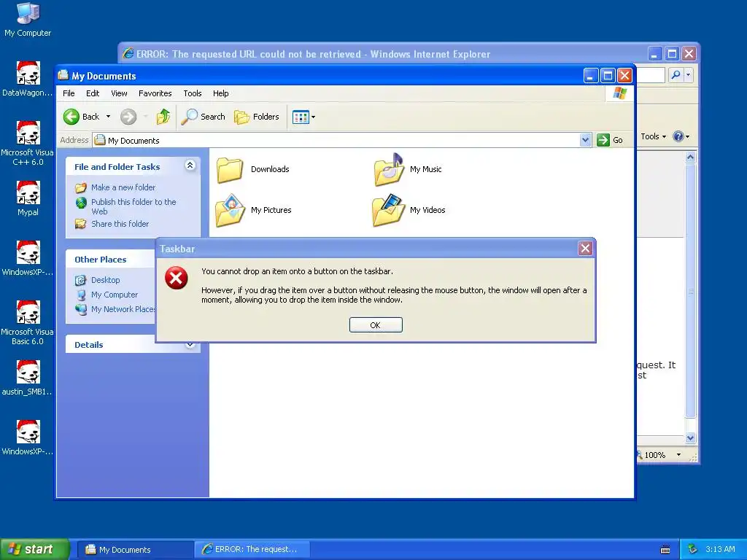The width and height of the screenshot is (747, 560).
Task: Open My Network Places link
Action: point(115,309)
